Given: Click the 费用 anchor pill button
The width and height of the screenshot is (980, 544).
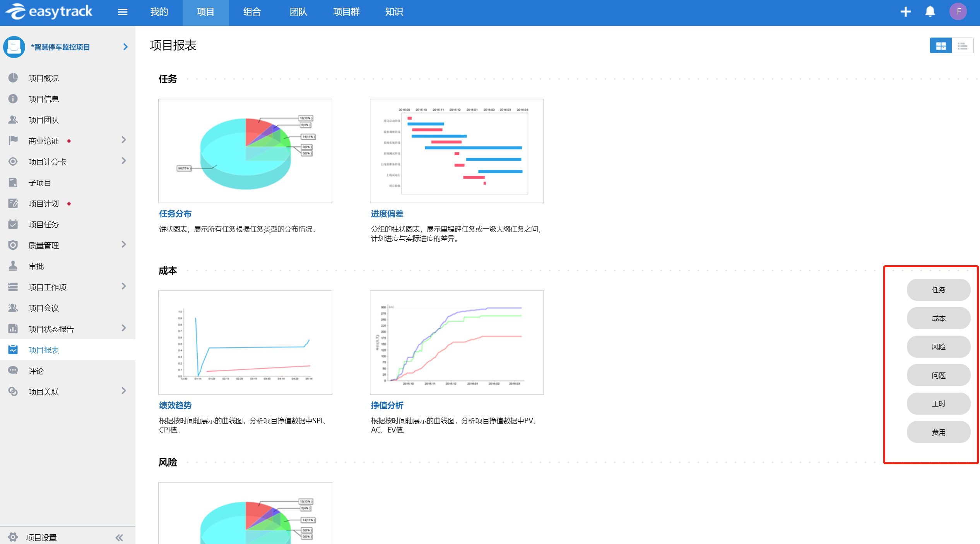Looking at the screenshot, I should [x=938, y=432].
